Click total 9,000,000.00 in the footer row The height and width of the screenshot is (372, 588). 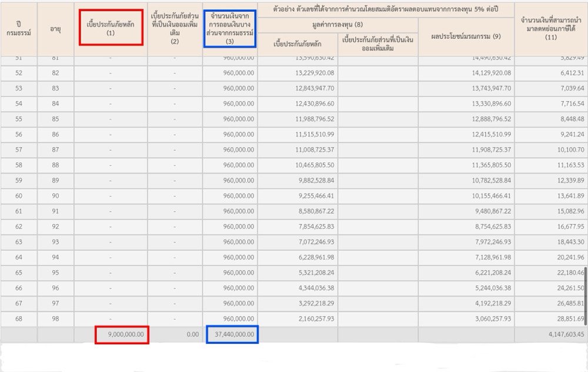(123, 334)
